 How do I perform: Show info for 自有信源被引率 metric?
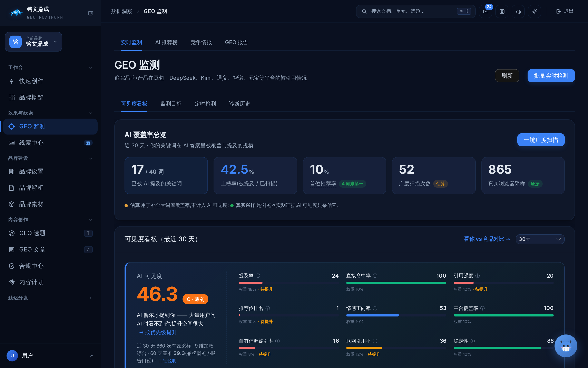277,341
